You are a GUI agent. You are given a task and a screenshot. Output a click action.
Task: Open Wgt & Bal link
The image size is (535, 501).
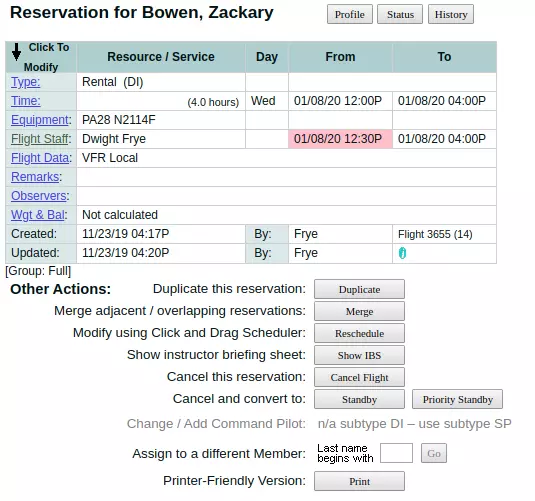click(x=38, y=215)
